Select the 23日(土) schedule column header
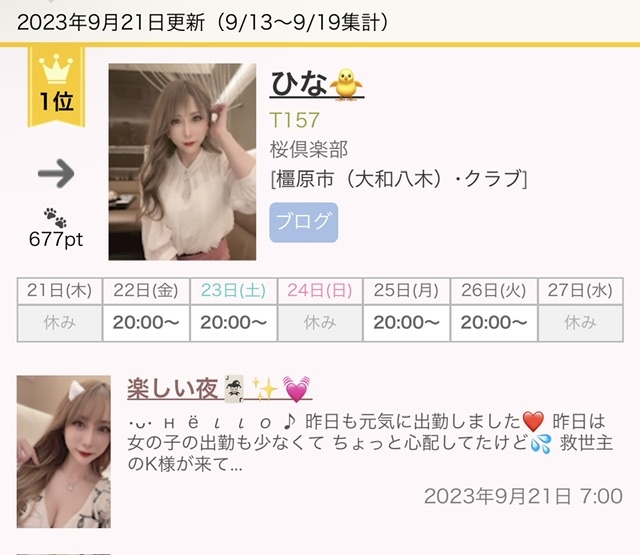The image size is (640, 555). tap(233, 291)
